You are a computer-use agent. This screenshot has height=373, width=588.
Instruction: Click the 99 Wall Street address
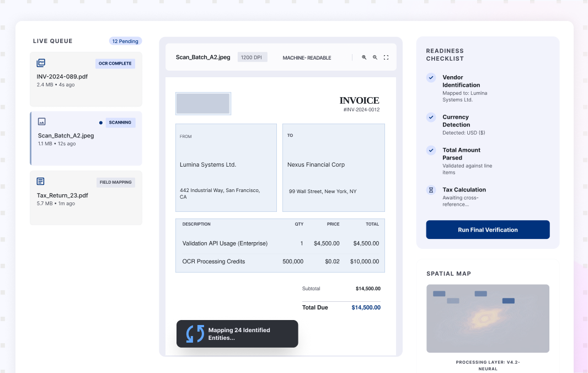(323, 191)
